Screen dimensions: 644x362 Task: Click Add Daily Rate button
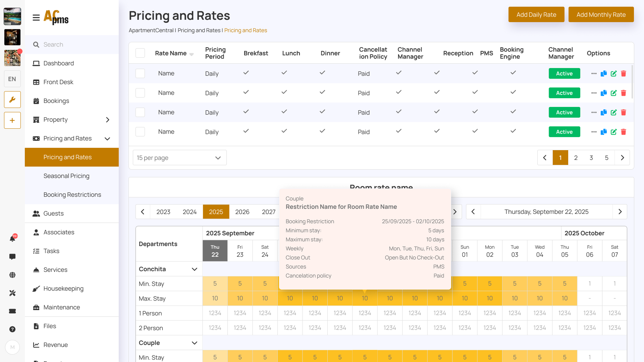coord(536,14)
